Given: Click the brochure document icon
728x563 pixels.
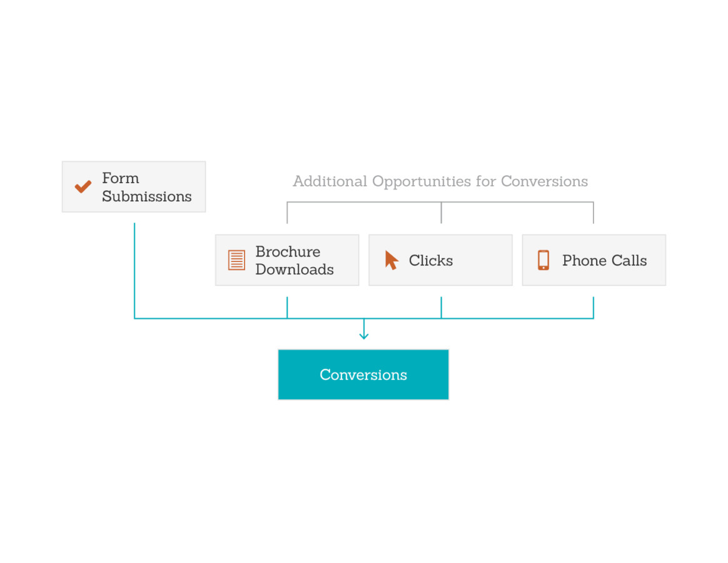Looking at the screenshot, I should pos(236,260).
